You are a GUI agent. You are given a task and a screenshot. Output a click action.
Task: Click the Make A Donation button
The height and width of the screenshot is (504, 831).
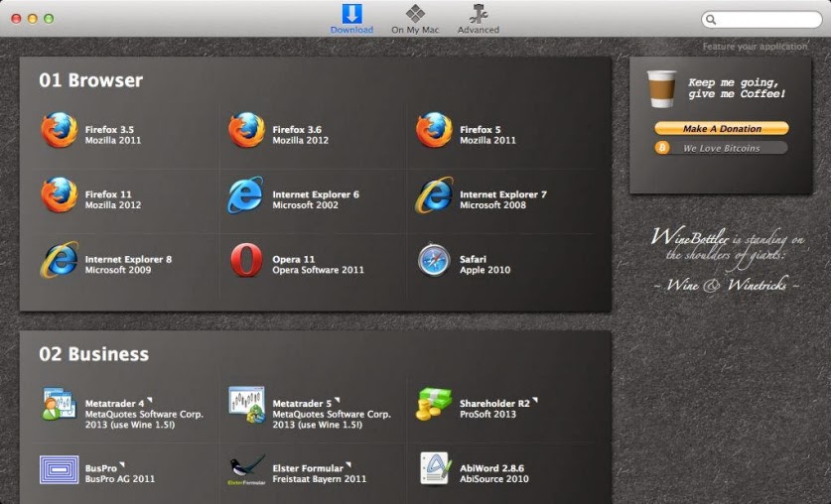pos(722,129)
